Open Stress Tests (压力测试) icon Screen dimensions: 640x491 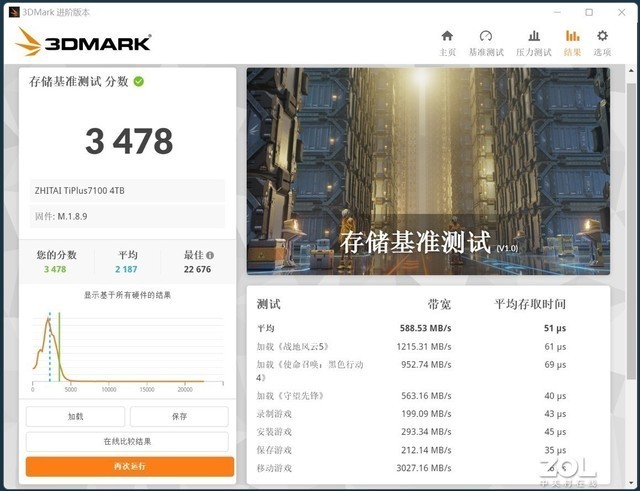534,36
